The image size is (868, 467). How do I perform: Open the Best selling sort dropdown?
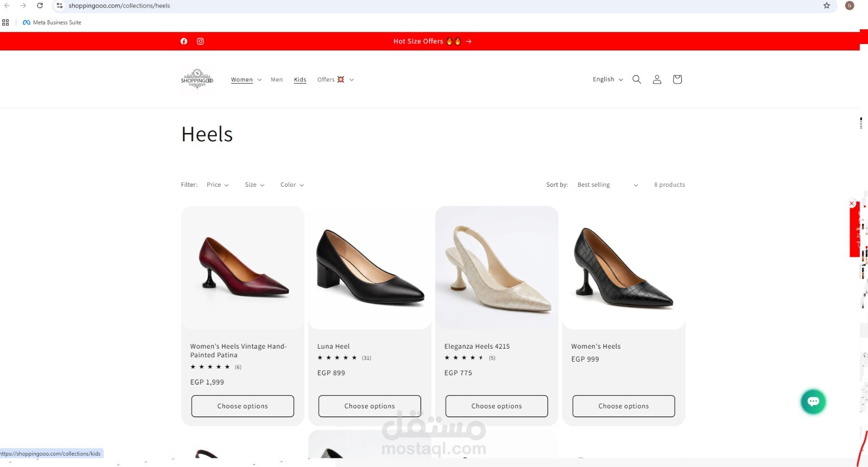(608, 185)
